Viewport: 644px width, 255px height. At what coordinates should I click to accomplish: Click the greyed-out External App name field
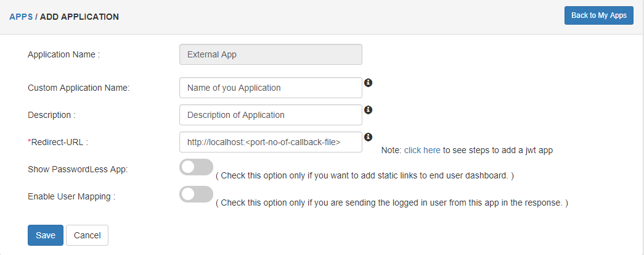[271, 54]
